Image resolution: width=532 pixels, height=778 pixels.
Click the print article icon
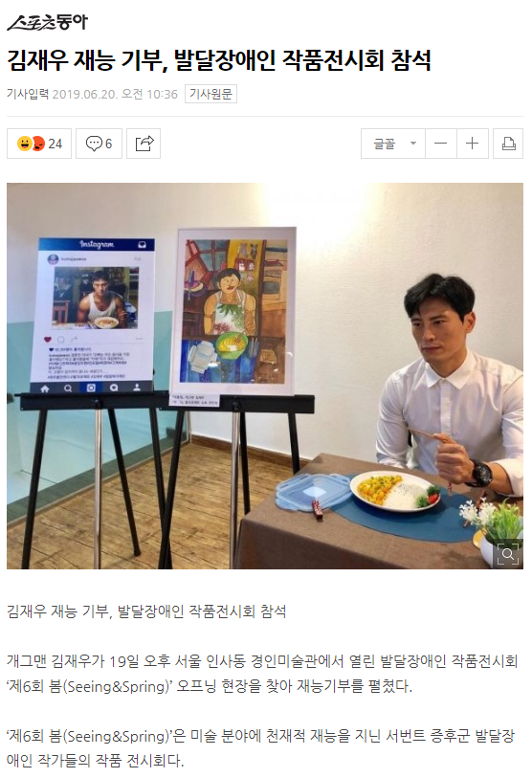(508, 144)
